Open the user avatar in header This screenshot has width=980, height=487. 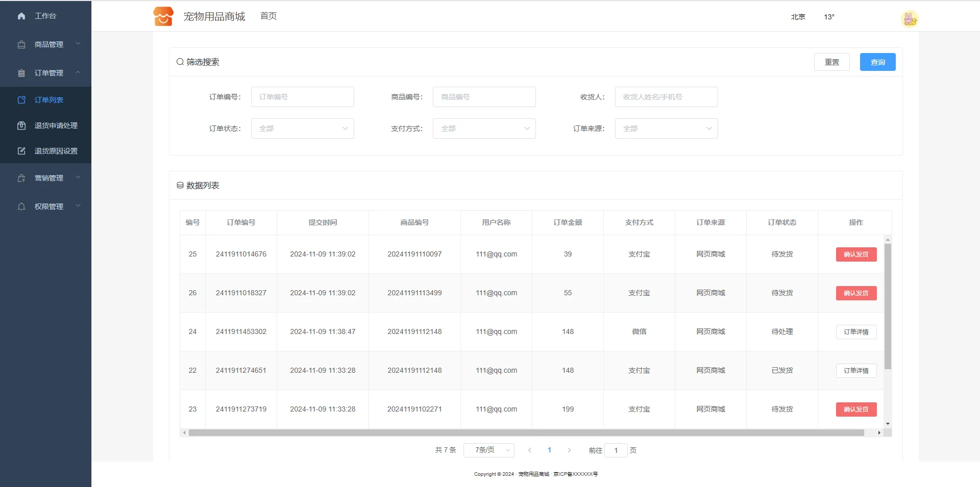(x=909, y=19)
